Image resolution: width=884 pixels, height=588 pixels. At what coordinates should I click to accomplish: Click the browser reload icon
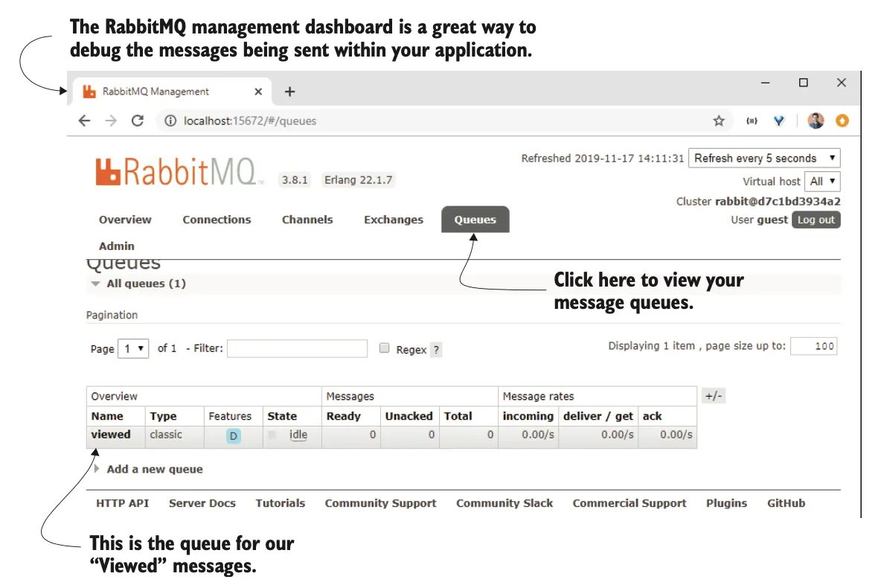pyautogui.click(x=137, y=121)
